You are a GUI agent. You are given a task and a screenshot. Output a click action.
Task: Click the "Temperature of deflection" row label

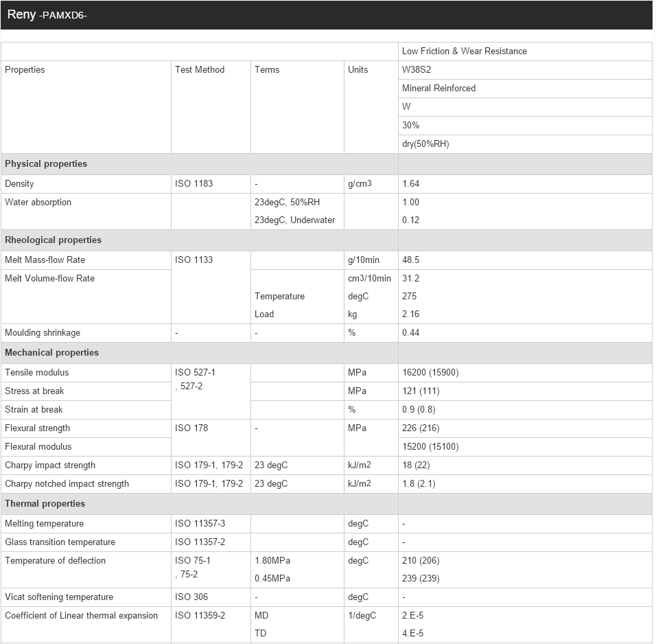[x=55, y=561]
